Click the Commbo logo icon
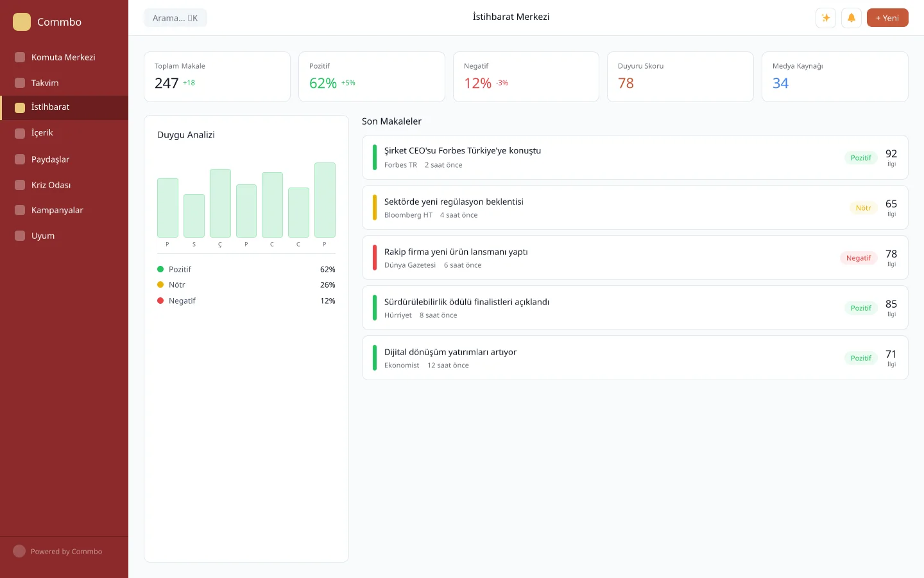The height and width of the screenshot is (578, 924). (x=22, y=22)
